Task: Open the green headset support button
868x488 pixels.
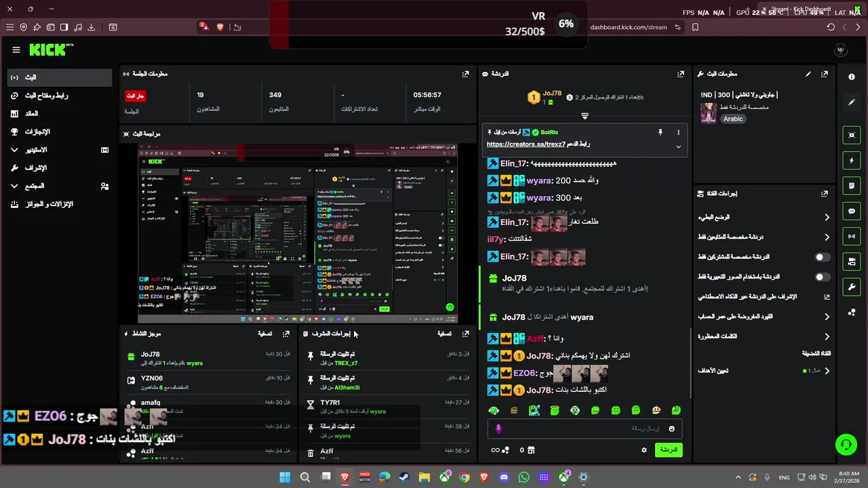Action: click(x=846, y=445)
